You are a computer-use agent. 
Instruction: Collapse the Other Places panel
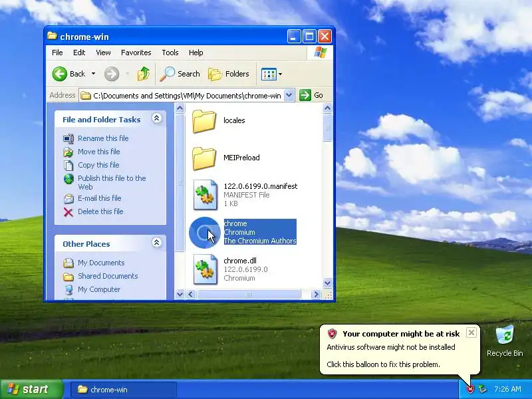point(156,242)
